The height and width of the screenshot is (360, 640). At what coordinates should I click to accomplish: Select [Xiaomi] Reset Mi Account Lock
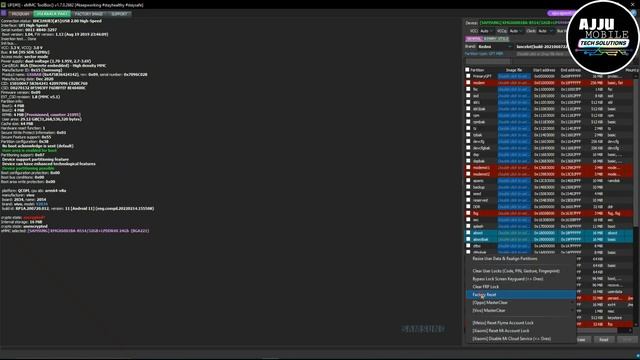coord(521,331)
